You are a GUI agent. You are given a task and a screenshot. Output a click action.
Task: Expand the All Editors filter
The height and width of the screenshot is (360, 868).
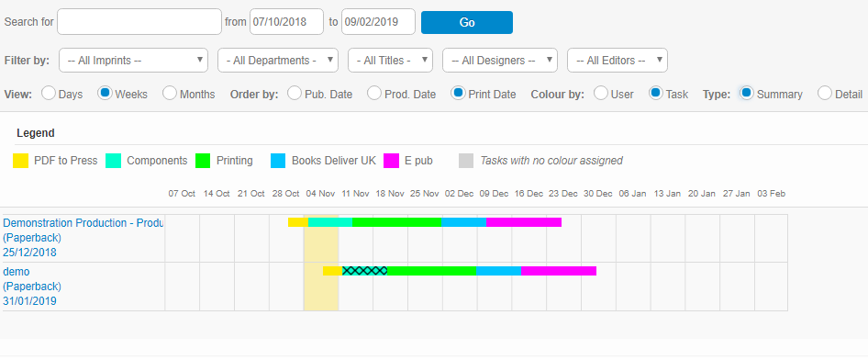pos(618,61)
